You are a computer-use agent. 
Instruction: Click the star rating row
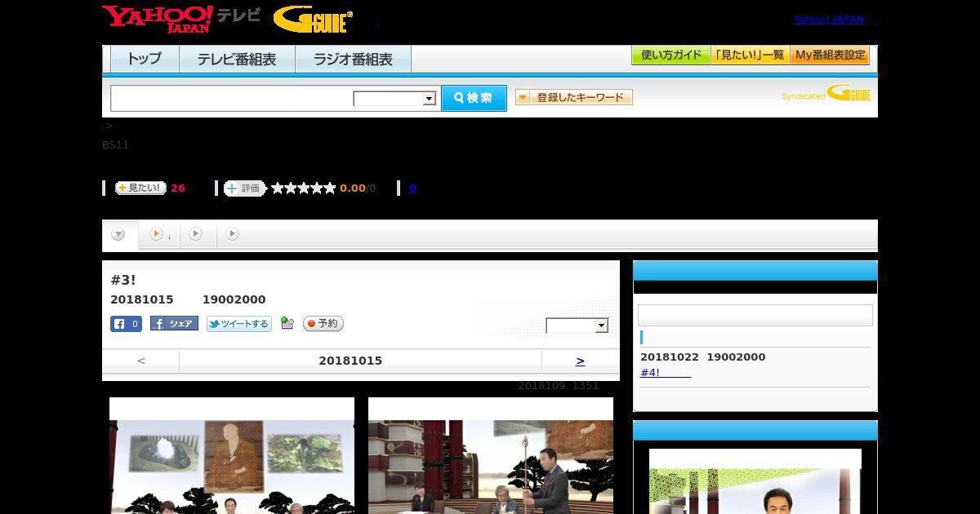coord(303,188)
